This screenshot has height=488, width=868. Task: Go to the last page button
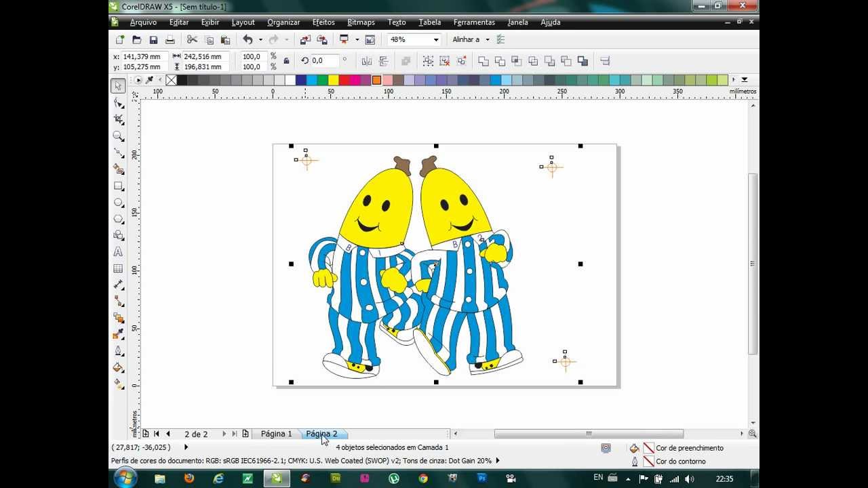235,434
